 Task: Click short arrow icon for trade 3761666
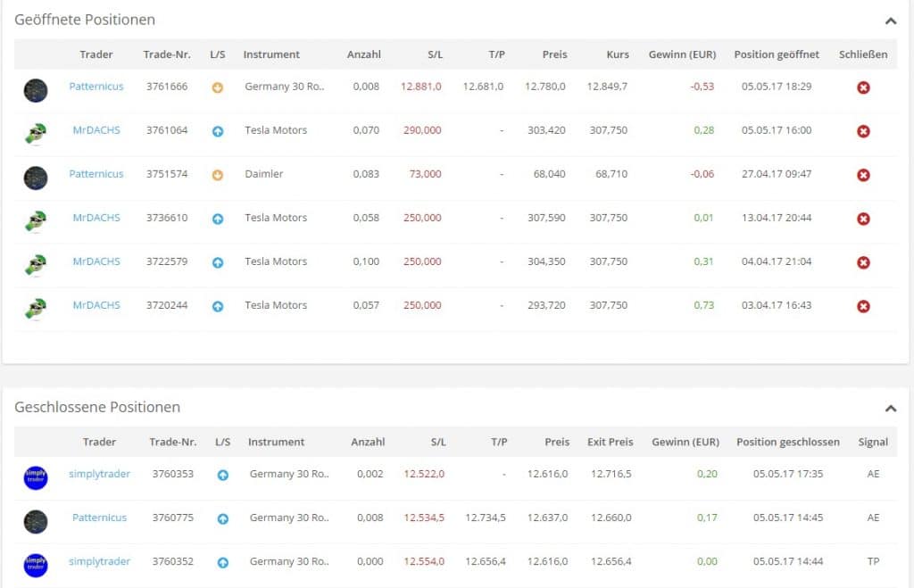(x=218, y=87)
